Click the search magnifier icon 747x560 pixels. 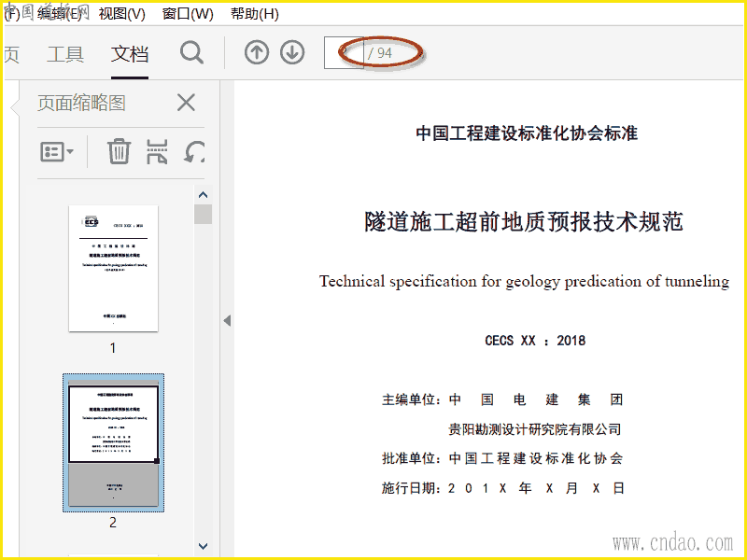pos(192,53)
